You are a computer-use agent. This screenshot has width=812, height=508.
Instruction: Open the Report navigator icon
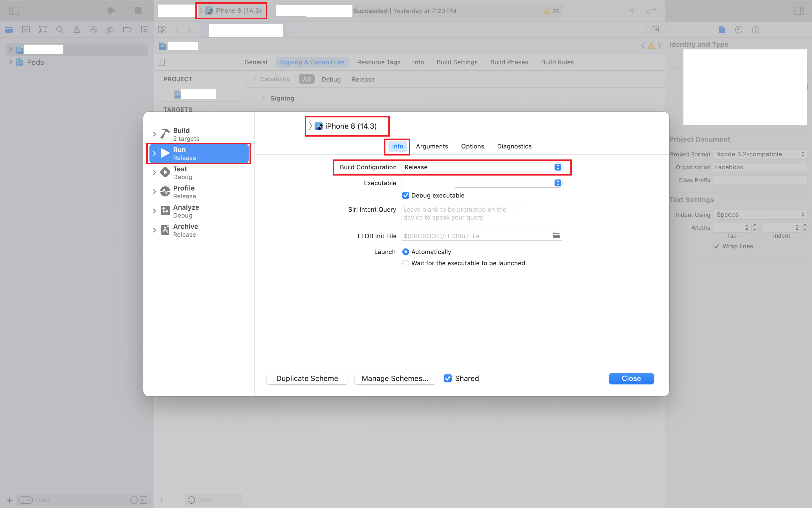coord(144,30)
